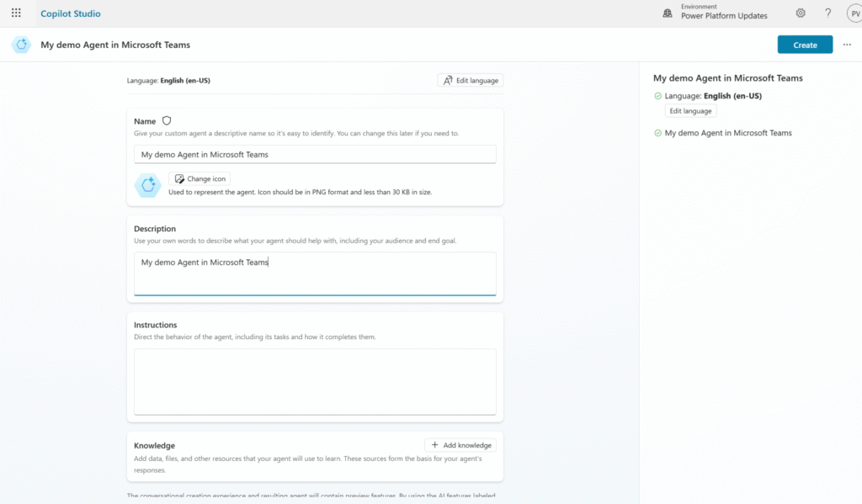Click Edit language button above Name
The height and width of the screenshot is (504, 862).
click(471, 80)
